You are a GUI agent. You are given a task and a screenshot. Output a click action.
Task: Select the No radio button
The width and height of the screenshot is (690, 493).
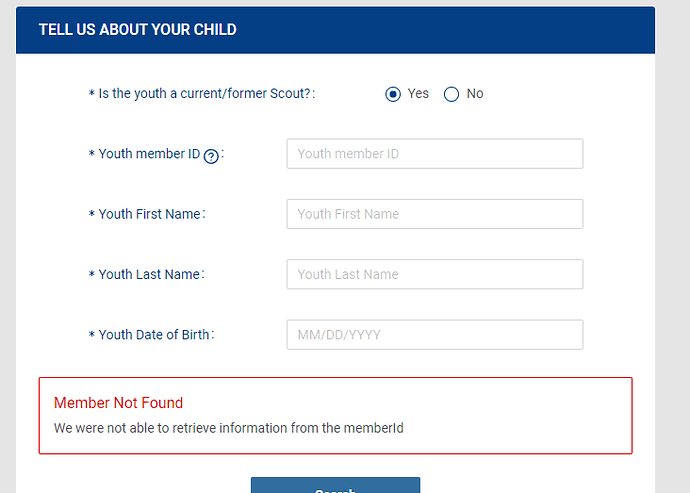(451, 94)
